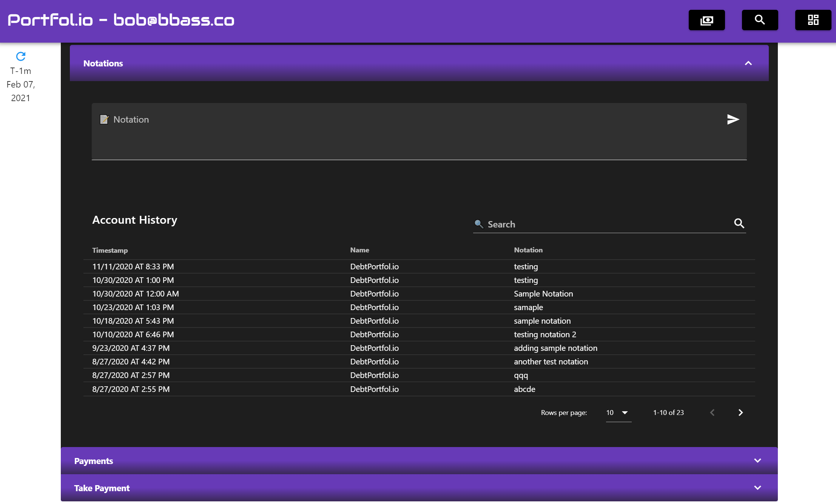Open the rows per page dropdown
Image resolution: width=836 pixels, height=504 pixels.
tap(618, 413)
